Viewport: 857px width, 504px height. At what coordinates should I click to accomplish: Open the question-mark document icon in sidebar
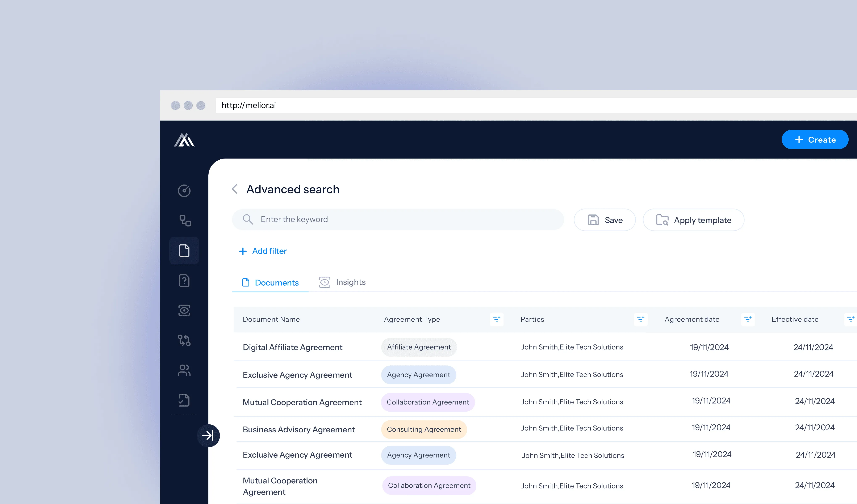click(184, 281)
